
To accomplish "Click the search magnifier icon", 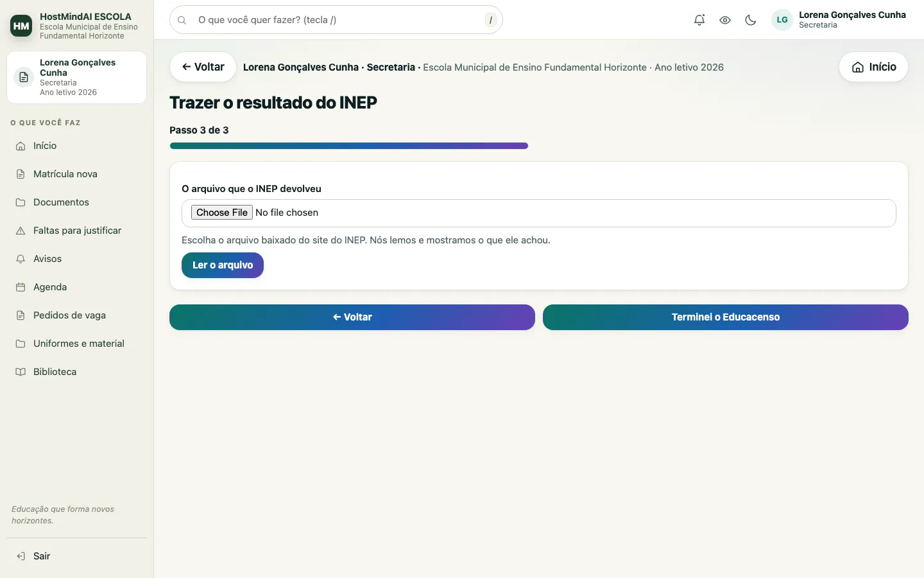I will tap(182, 20).
